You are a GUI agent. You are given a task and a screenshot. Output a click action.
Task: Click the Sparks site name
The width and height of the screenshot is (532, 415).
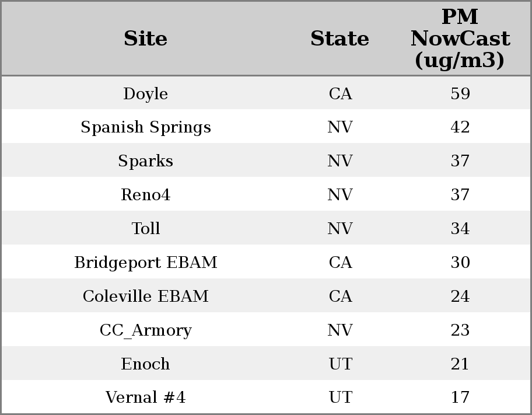(x=146, y=161)
